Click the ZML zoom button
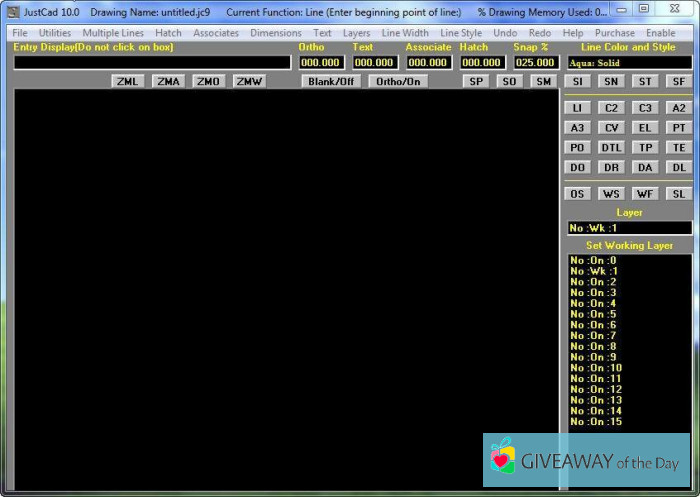The width and height of the screenshot is (700, 497). (x=127, y=81)
